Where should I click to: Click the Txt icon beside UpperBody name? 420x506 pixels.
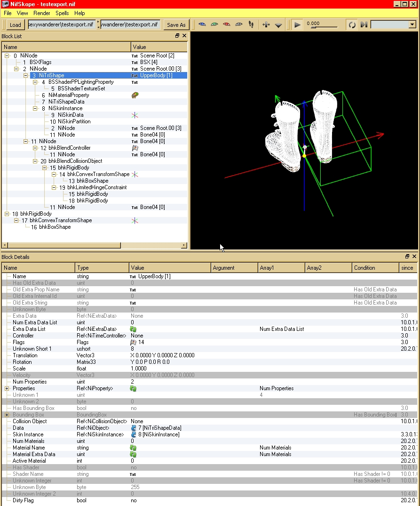point(133,277)
